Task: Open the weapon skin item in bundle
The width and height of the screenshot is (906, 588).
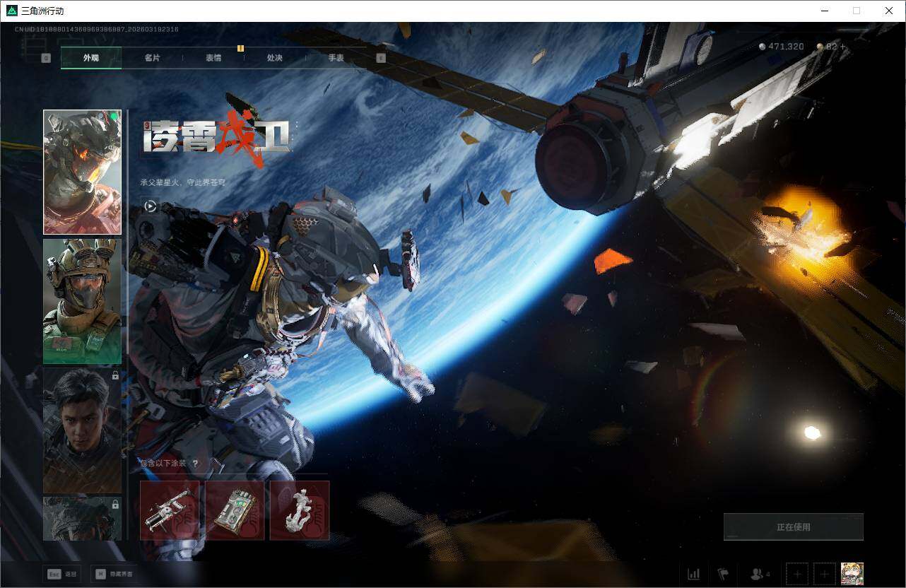Action: click(170, 510)
